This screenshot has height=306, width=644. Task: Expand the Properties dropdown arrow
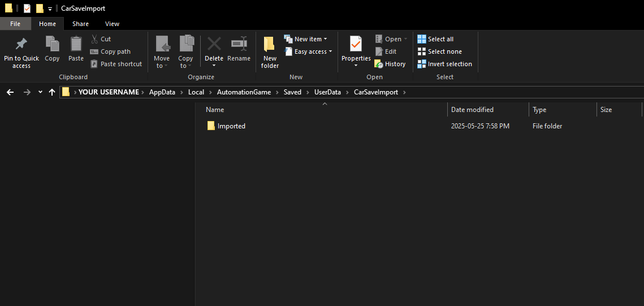click(356, 66)
